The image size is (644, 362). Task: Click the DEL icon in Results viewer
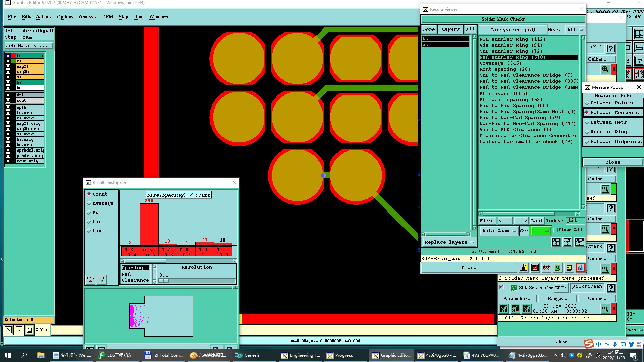click(556, 242)
